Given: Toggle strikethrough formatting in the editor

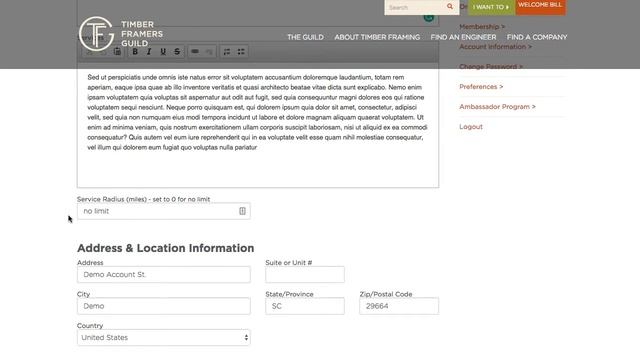Looking at the screenshot, I should pyautogui.click(x=177, y=51).
